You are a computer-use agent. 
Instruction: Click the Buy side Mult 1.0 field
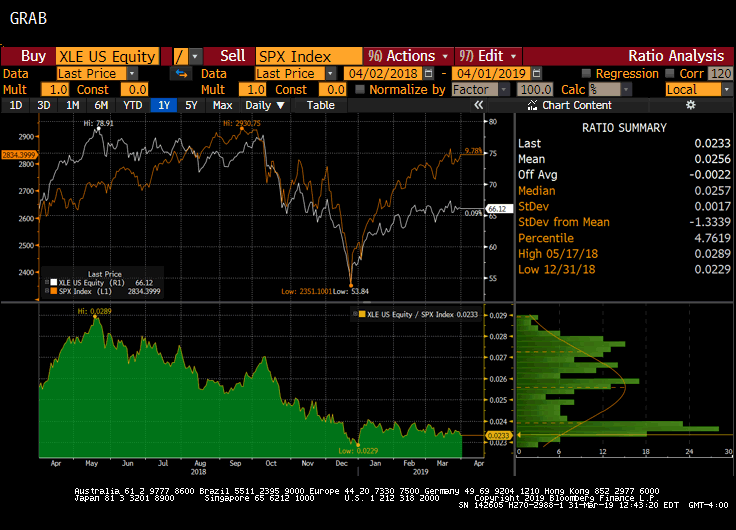pos(55,90)
